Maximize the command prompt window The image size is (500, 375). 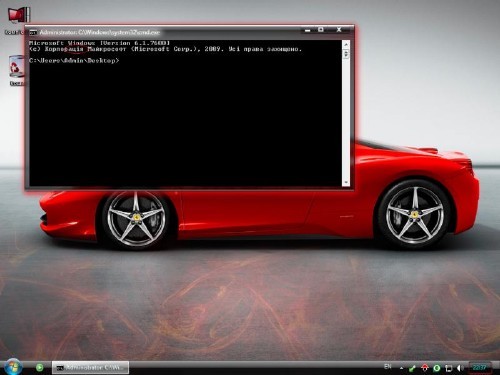(x=321, y=30)
